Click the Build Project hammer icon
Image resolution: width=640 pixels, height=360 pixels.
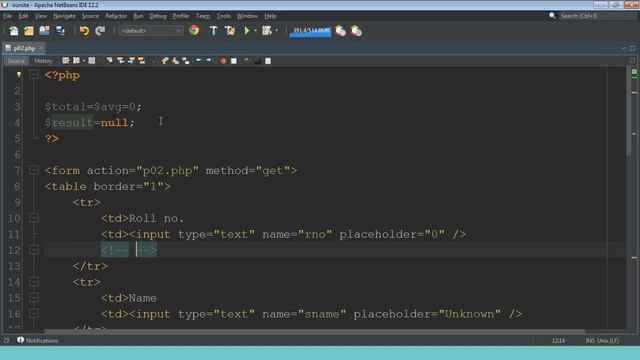(213, 31)
